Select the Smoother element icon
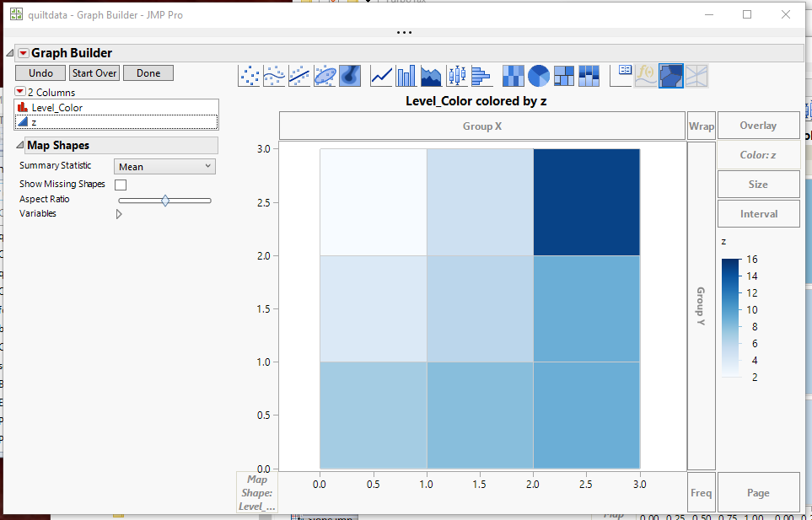 coord(274,76)
